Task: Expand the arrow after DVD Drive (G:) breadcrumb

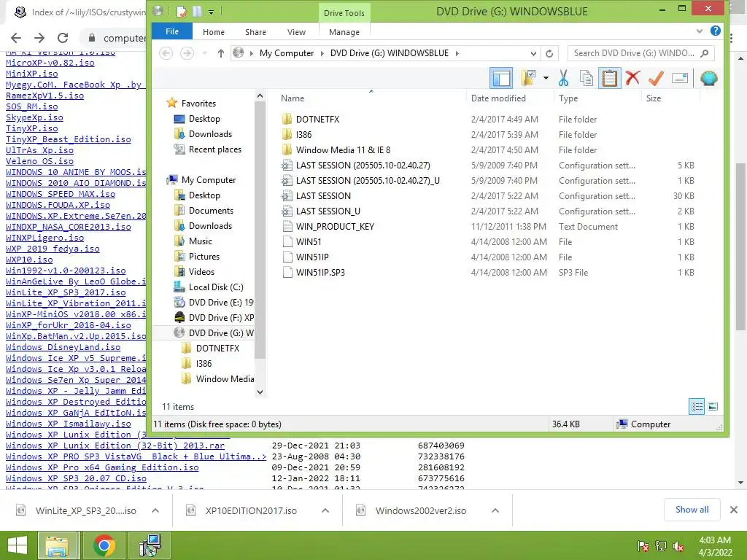Action: tap(457, 53)
